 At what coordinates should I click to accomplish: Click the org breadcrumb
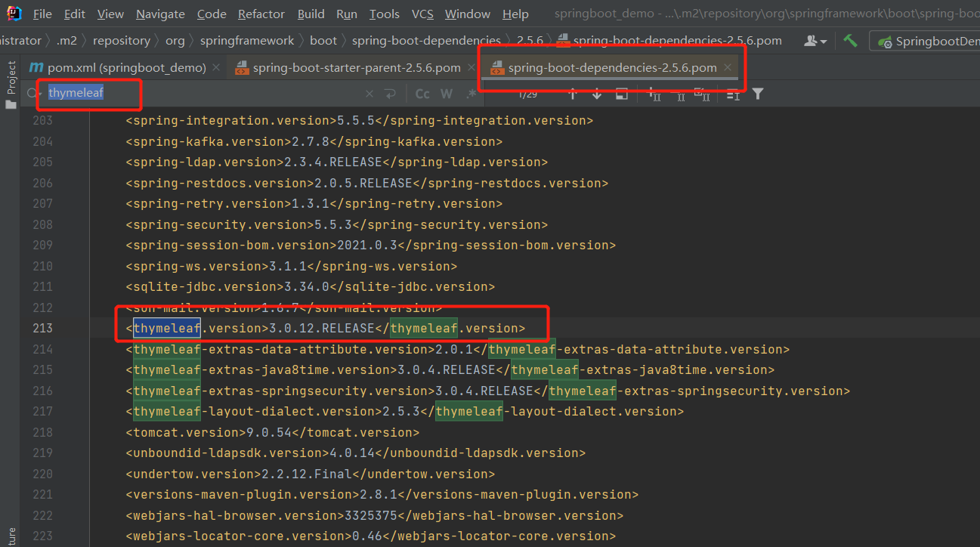pos(175,41)
